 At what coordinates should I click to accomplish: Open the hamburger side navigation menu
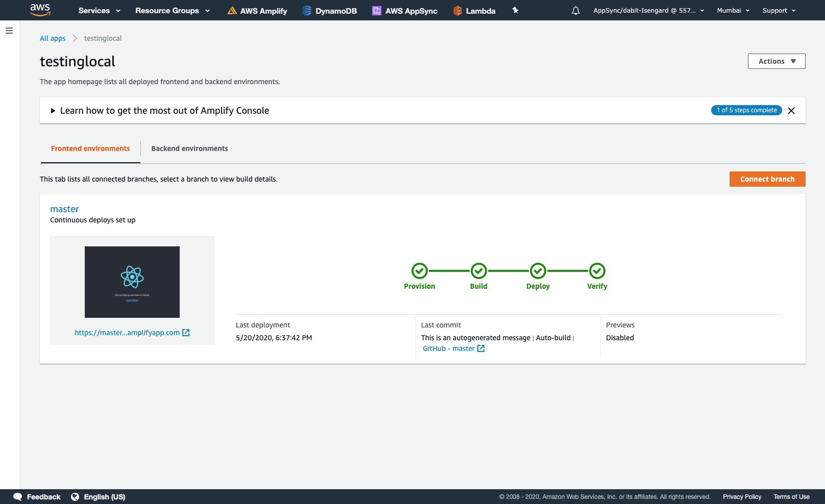point(9,31)
